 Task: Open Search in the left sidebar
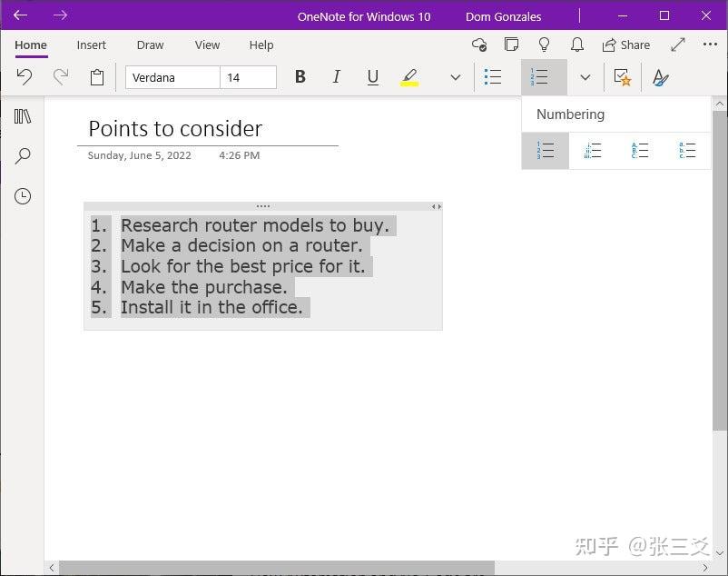(22, 155)
